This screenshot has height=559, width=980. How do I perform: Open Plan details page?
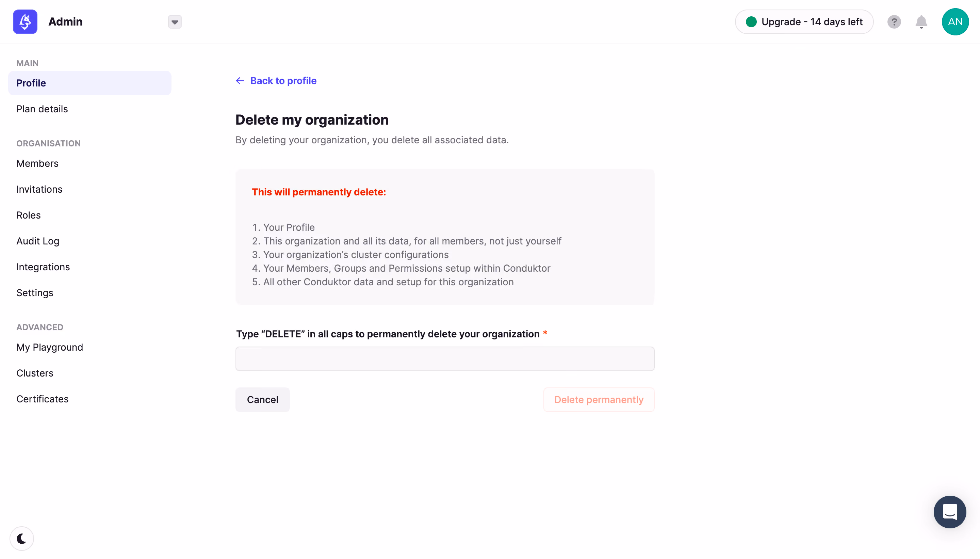pos(42,109)
